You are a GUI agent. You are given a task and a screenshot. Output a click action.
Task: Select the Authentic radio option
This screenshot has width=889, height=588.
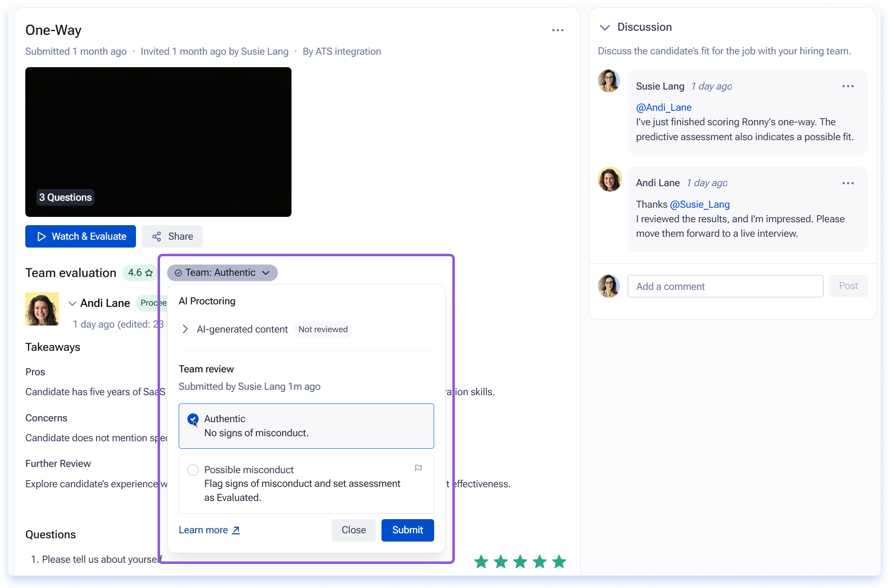click(193, 419)
